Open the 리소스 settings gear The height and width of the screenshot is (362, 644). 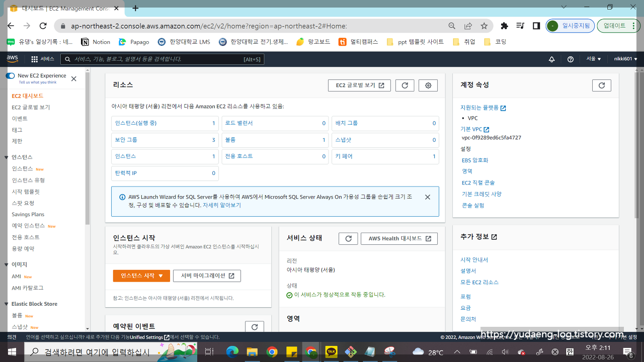point(428,85)
